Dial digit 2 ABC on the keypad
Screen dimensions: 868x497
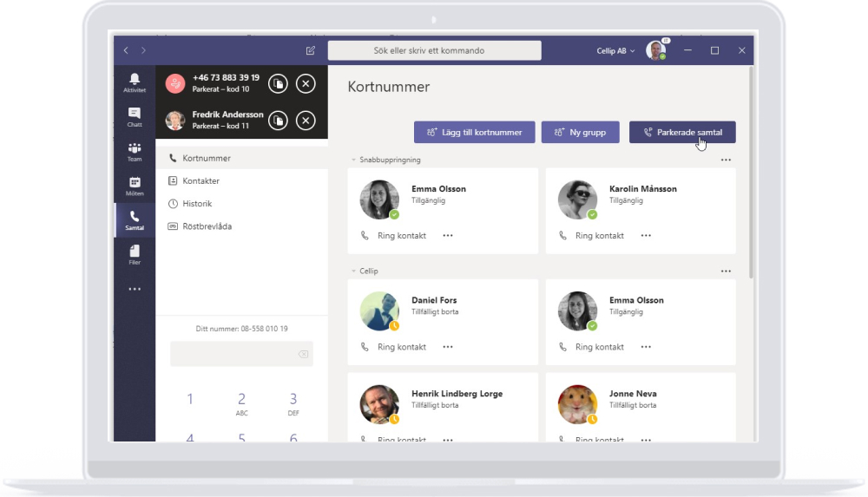241,403
